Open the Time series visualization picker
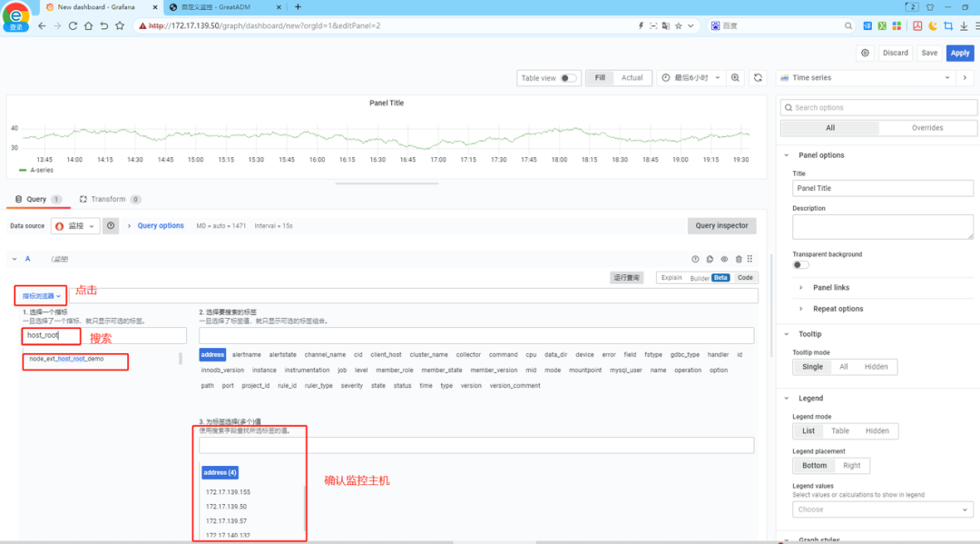The width and height of the screenshot is (980, 544). 865,78
